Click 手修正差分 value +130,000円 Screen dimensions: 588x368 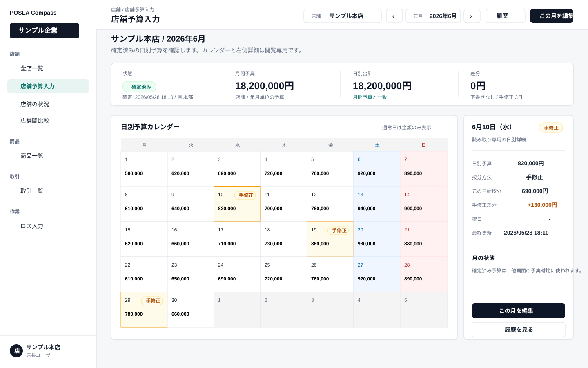[x=542, y=205]
